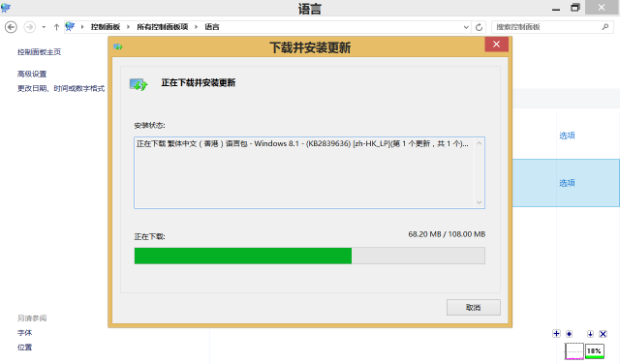Select 所有控制面板项 breadcrumb

coord(162,27)
